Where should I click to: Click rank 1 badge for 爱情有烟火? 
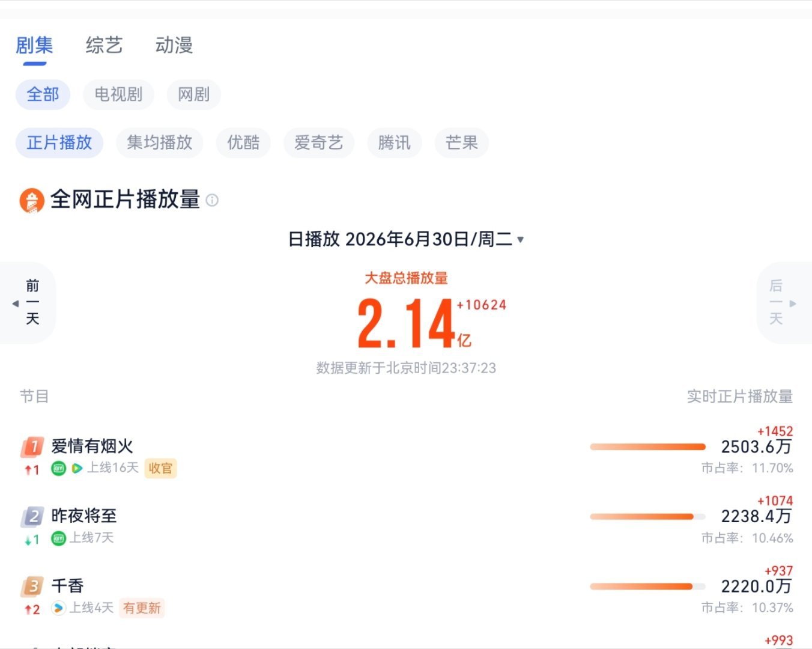(x=33, y=446)
